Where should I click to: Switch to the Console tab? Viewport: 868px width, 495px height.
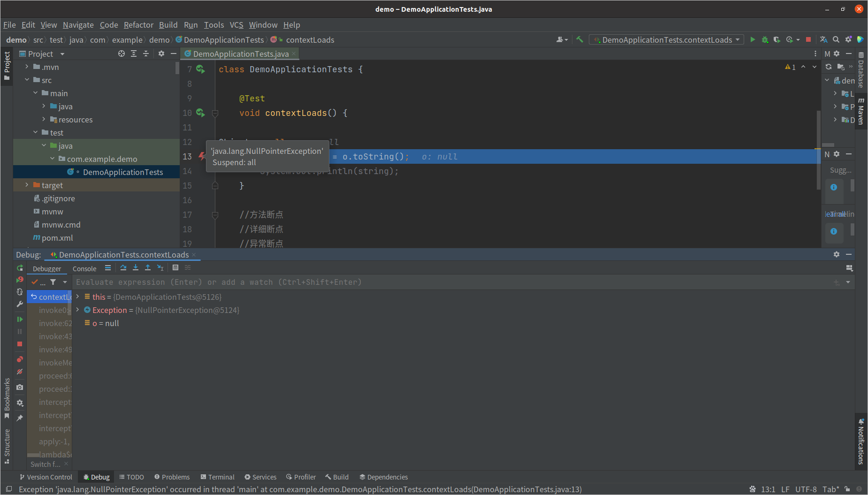tap(84, 269)
